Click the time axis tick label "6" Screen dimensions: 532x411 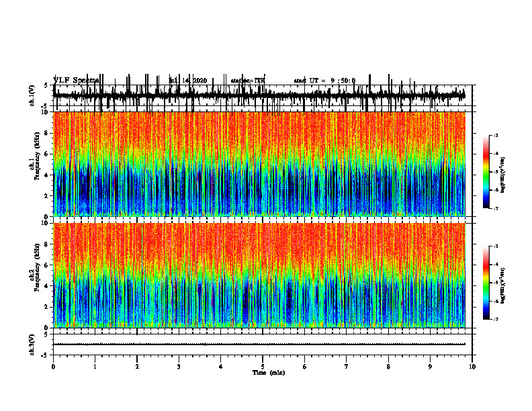(305, 367)
